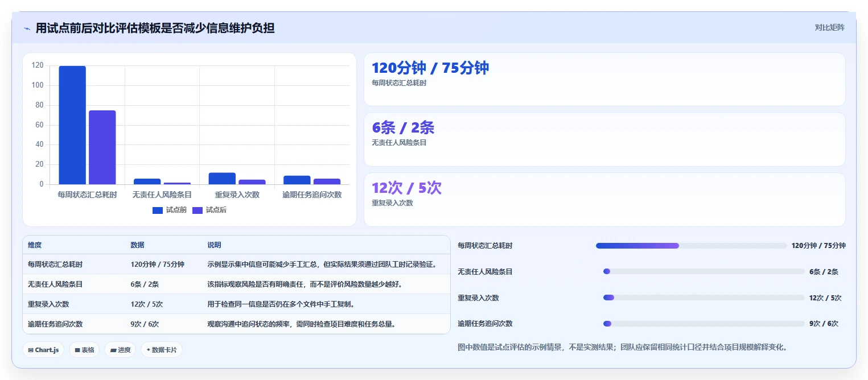Click the 数据 table column header
Image resolution: width=868 pixels, height=380 pixels.
click(137, 245)
